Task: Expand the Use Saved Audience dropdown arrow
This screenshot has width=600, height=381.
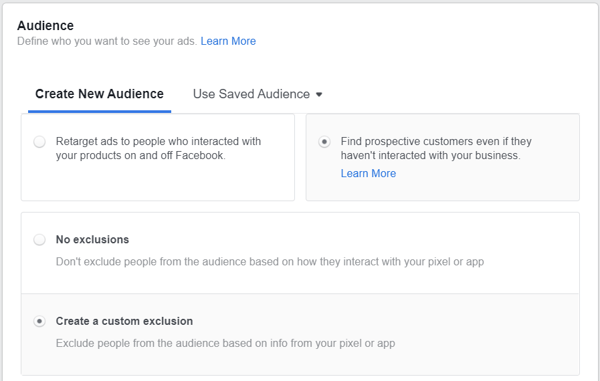Action: pyautogui.click(x=319, y=94)
